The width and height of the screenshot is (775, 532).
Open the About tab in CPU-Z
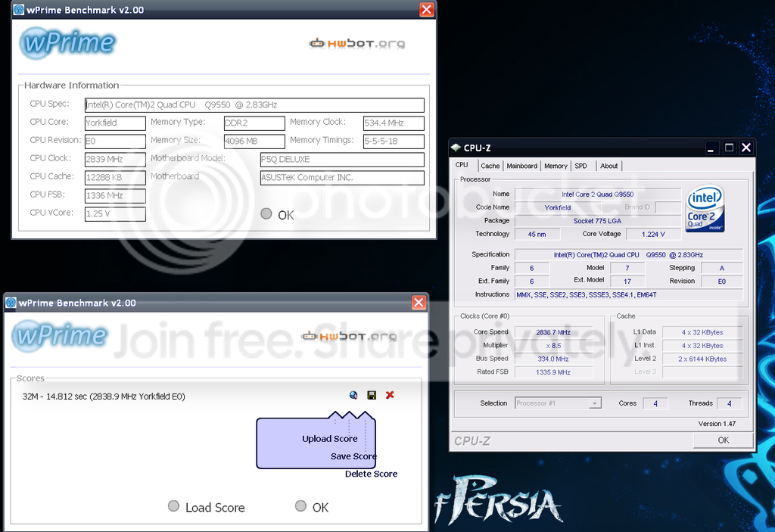(609, 166)
